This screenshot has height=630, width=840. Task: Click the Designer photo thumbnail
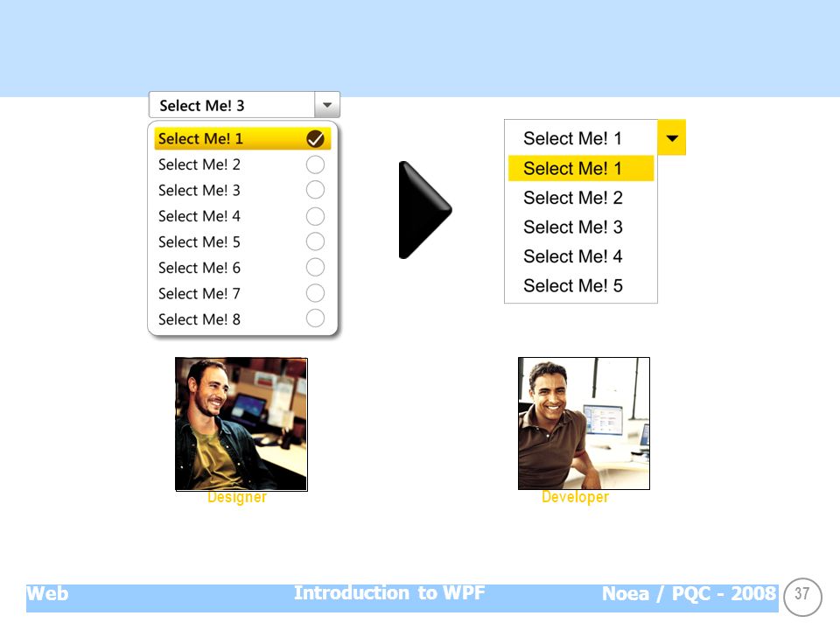pyautogui.click(x=241, y=424)
